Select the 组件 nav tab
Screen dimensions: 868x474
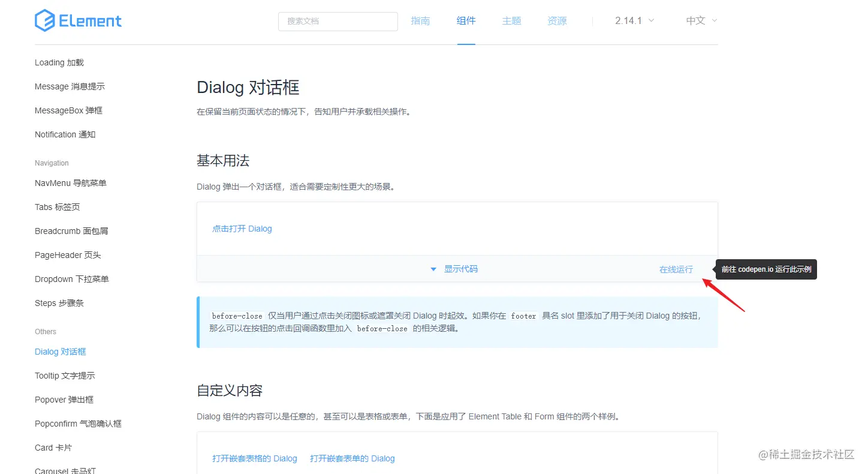click(466, 20)
